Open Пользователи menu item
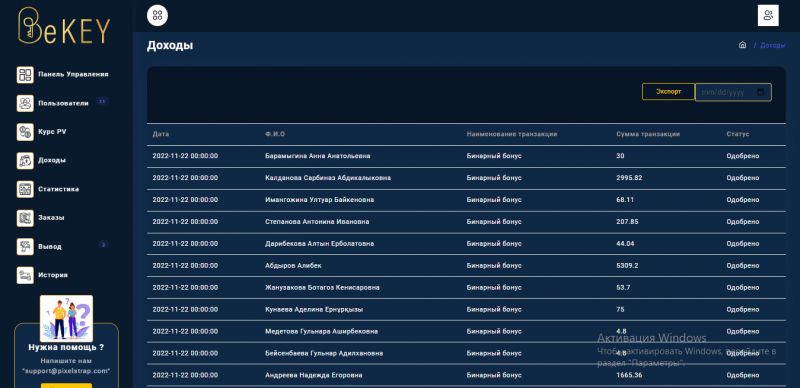 coord(63,103)
